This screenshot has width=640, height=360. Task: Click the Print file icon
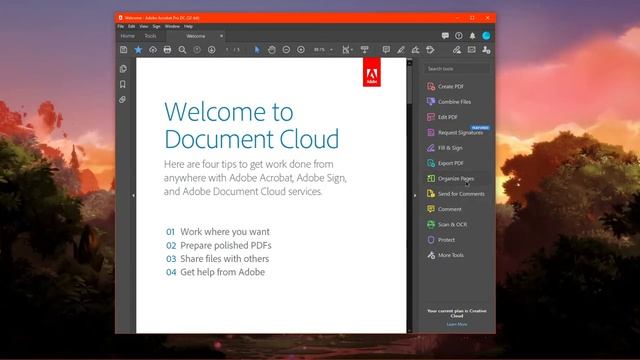pos(167,50)
